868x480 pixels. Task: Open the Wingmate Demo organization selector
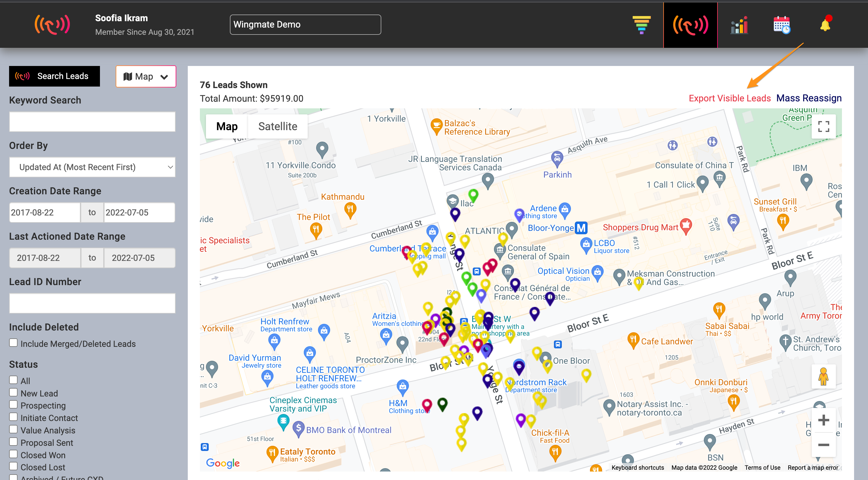click(x=305, y=25)
